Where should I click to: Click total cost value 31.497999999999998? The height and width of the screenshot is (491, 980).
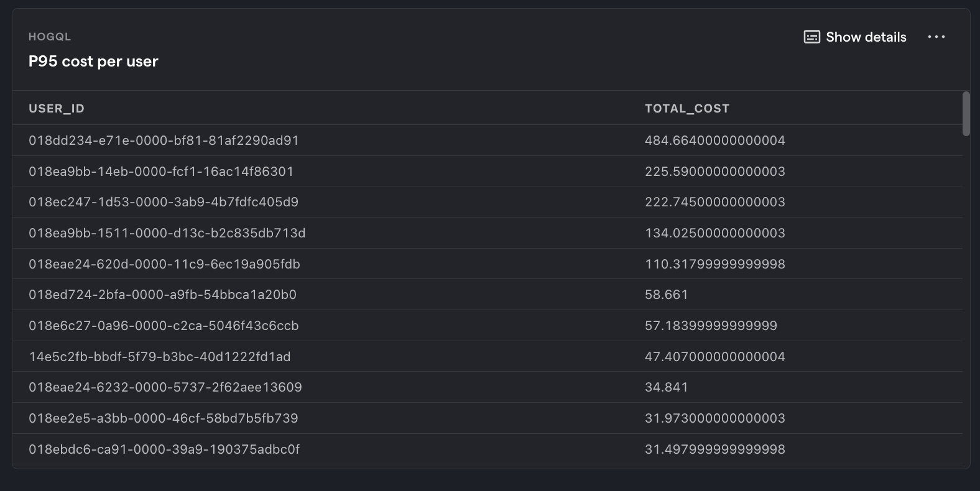coord(715,449)
